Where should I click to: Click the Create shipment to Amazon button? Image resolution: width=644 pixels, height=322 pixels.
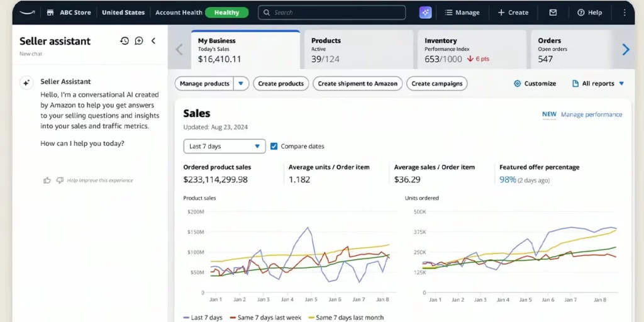357,84
